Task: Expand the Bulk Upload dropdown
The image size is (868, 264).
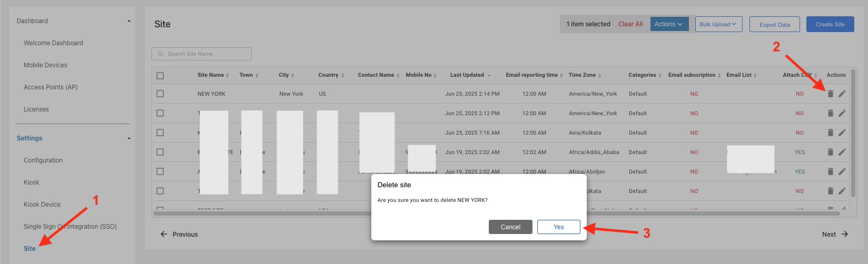Action: click(x=718, y=24)
